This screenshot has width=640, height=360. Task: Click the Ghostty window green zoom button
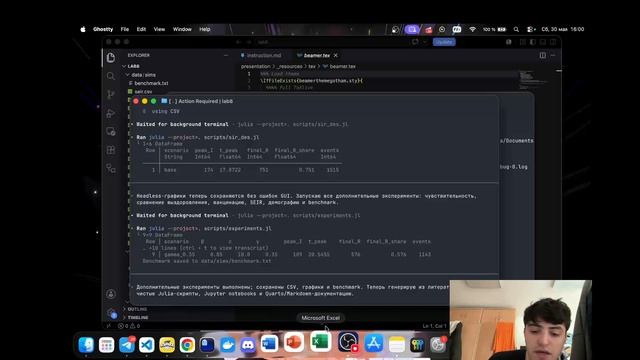point(153,101)
